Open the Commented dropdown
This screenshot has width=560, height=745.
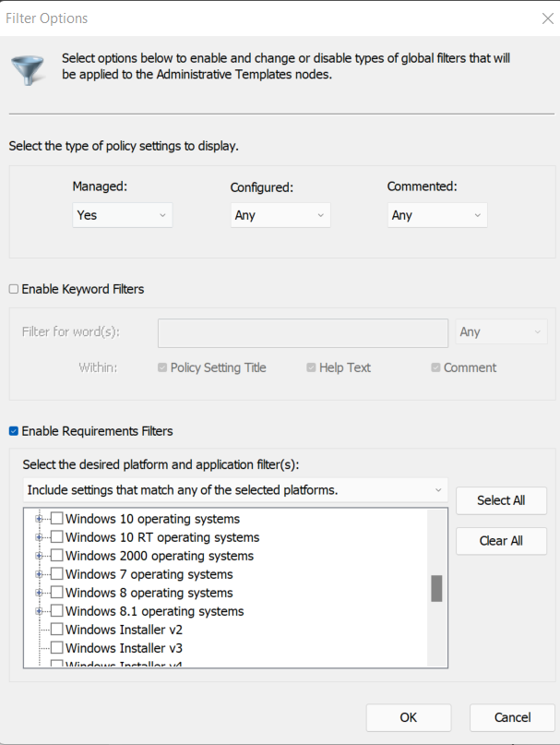436,215
